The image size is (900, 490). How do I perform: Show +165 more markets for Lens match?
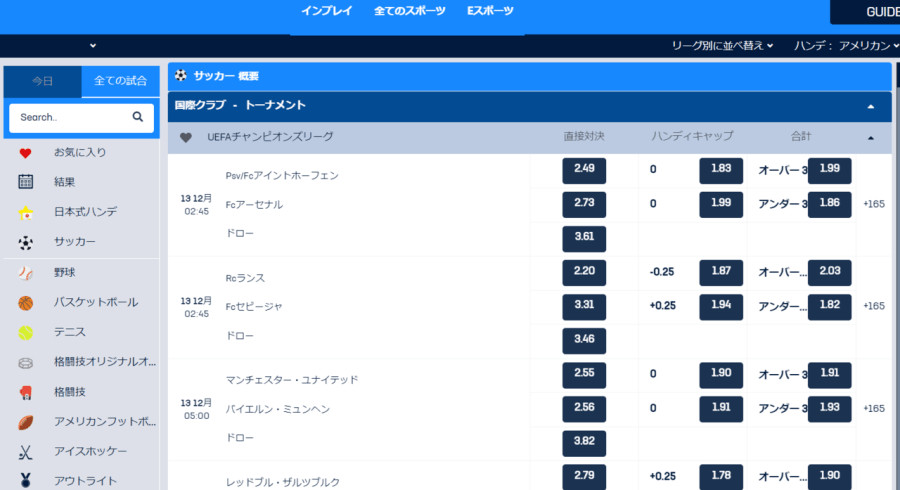click(x=874, y=306)
